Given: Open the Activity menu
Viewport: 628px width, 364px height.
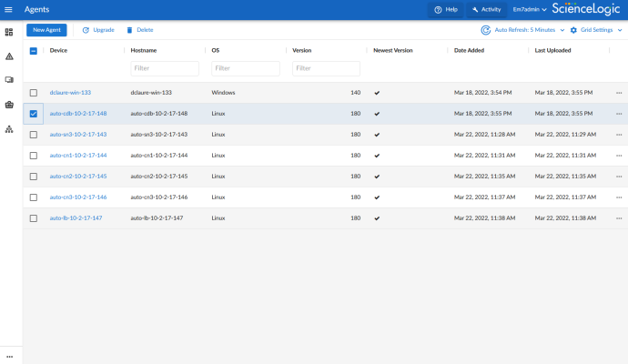Looking at the screenshot, I should pos(486,9).
